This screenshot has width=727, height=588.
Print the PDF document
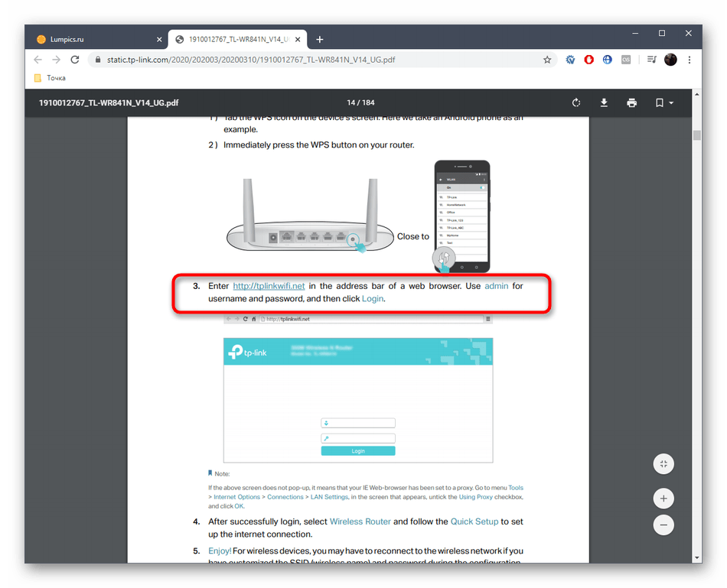point(631,102)
